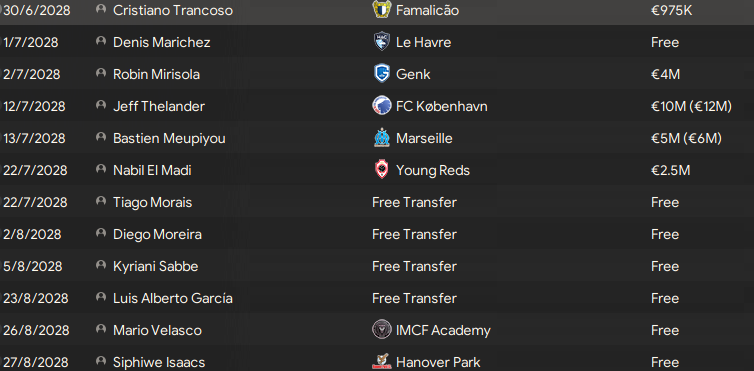Select the FC København club logo
This screenshot has width=754, height=371.
click(382, 106)
